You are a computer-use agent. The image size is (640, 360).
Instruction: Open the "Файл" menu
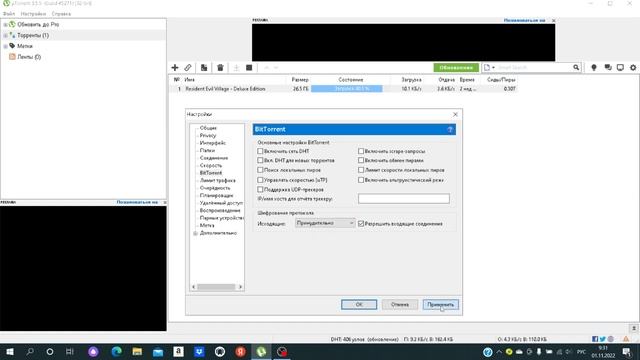pyautogui.click(x=9, y=13)
